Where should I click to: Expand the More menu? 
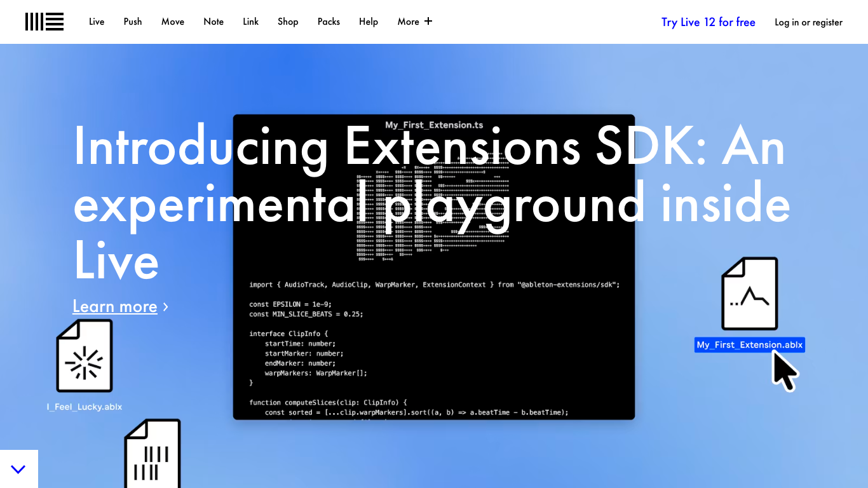tap(415, 22)
